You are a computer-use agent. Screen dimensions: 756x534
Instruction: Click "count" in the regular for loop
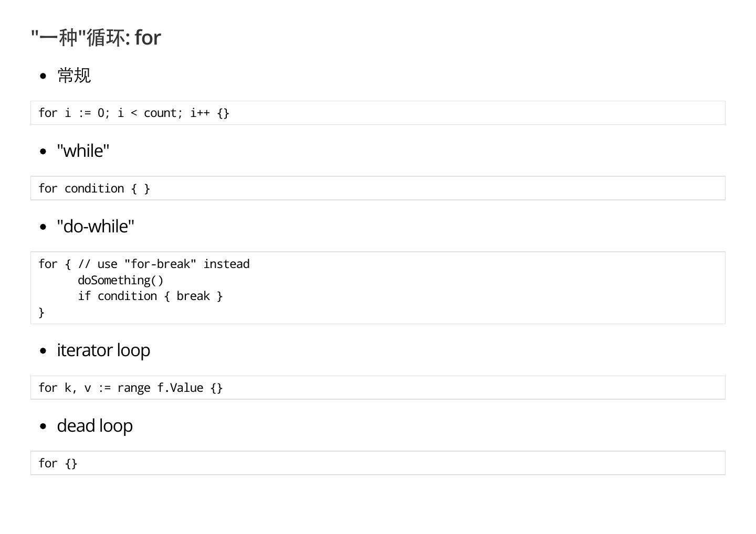click(160, 113)
